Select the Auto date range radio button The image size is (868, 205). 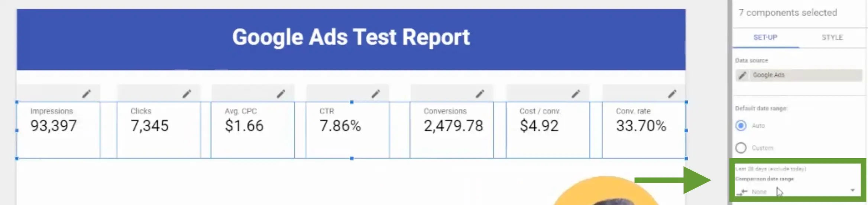pyautogui.click(x=741, y=126)
